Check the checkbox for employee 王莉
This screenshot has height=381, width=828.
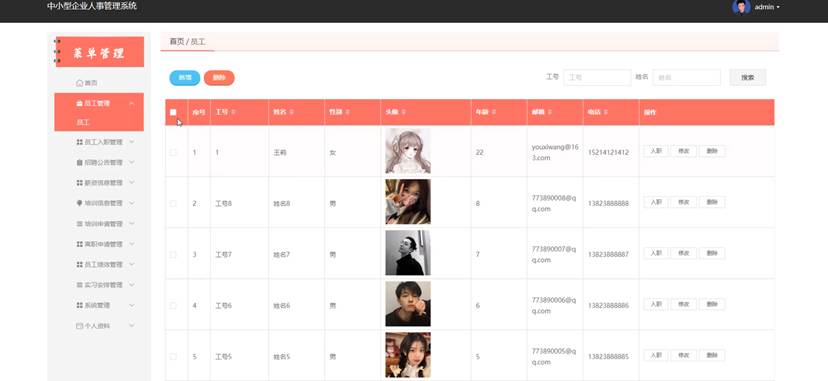[x=173, y=152]
